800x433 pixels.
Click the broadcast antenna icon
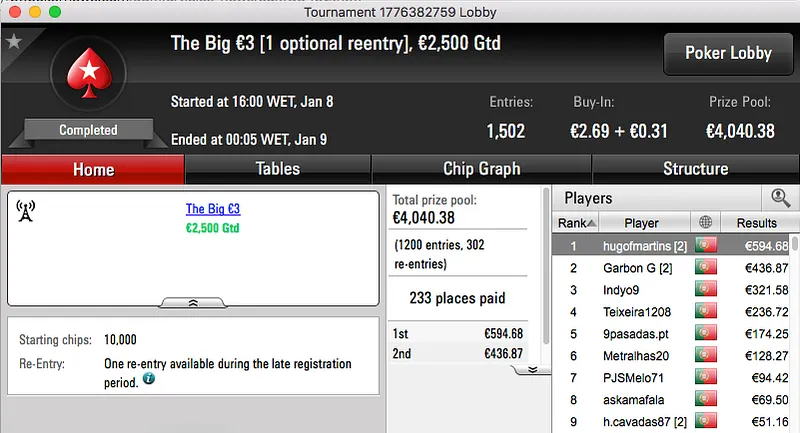coord(26,210)
